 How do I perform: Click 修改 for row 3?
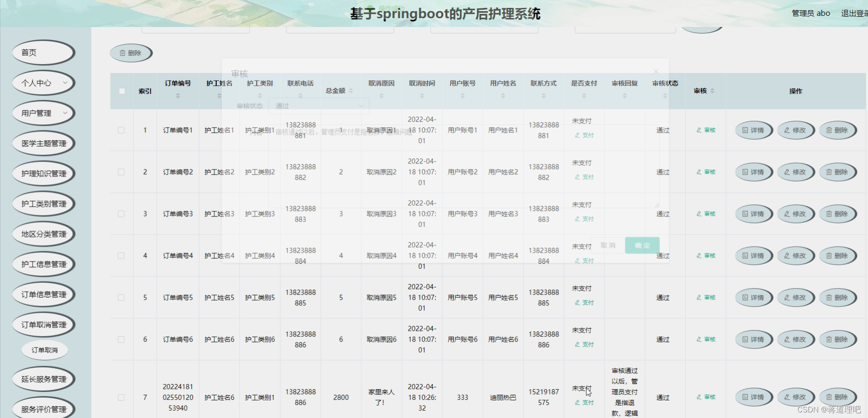coord(795,214)
